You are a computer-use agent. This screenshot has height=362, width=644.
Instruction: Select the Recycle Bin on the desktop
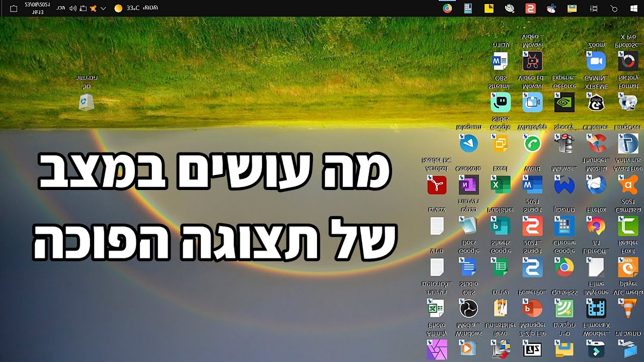(x=87, y=103)
